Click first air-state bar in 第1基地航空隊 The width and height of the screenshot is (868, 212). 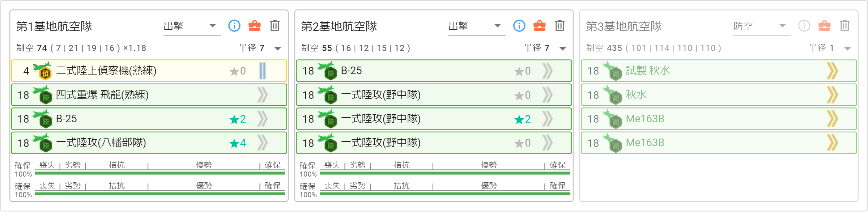(160, 173)
